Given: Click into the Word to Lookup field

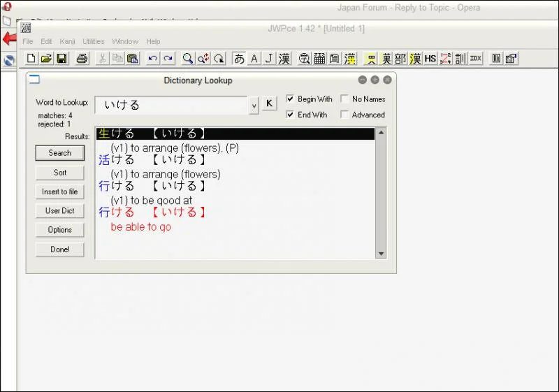Looking at the screenshot, I should [x=171, y=105].
